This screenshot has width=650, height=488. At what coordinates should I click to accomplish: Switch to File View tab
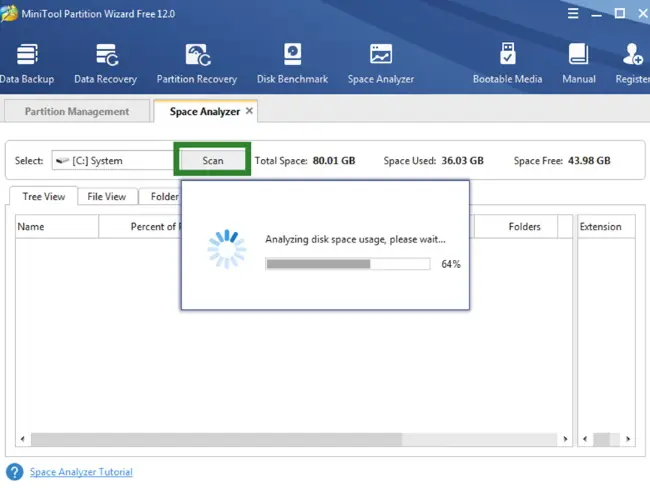pos(107,197)
